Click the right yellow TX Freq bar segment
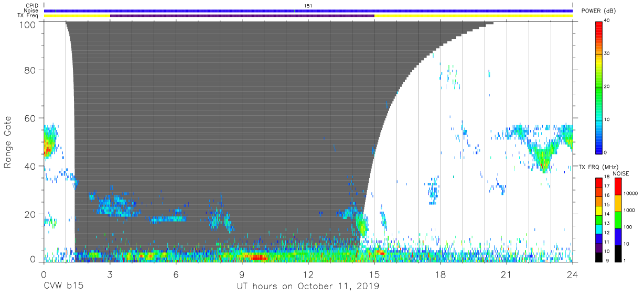 [x=474, y=16]
